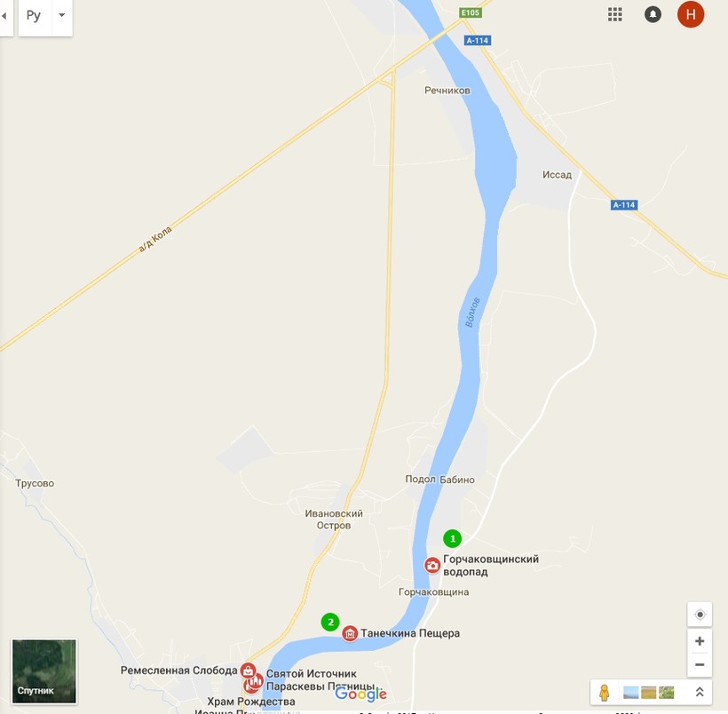Select the Горчаковщинский водопад camera marker

tap(432, 566)
